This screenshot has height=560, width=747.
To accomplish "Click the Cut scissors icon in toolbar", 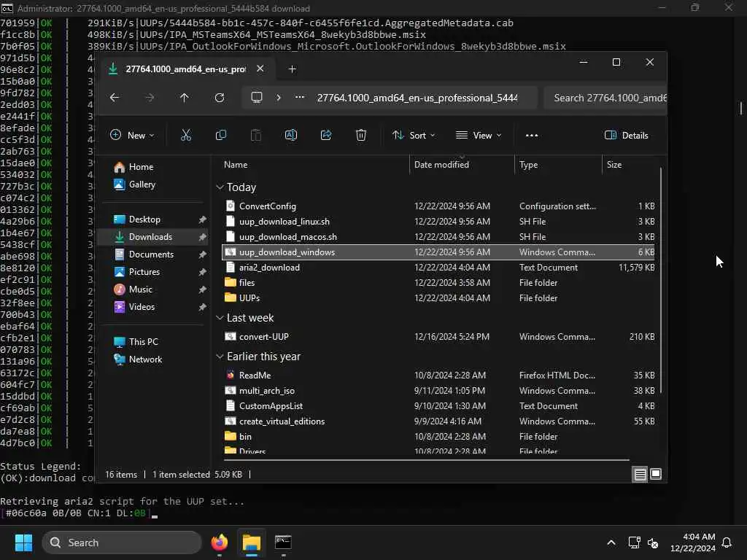I will click(x=186, y=135).
